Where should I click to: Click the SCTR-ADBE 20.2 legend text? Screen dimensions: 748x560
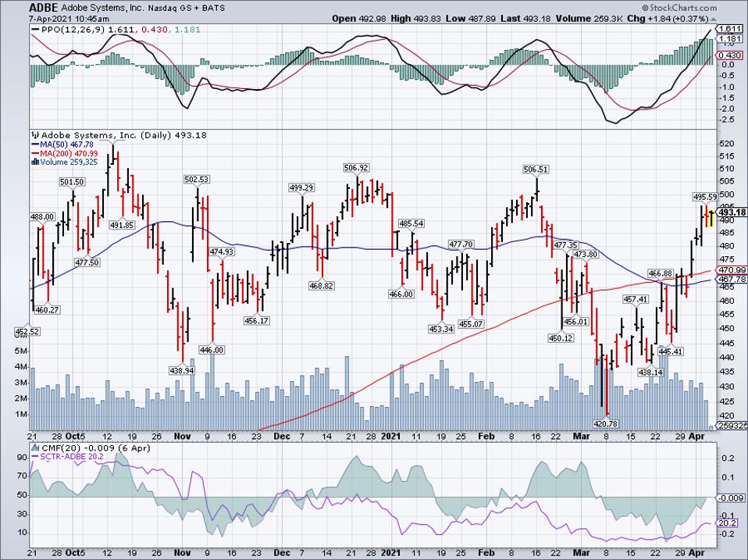coord(72,456)
